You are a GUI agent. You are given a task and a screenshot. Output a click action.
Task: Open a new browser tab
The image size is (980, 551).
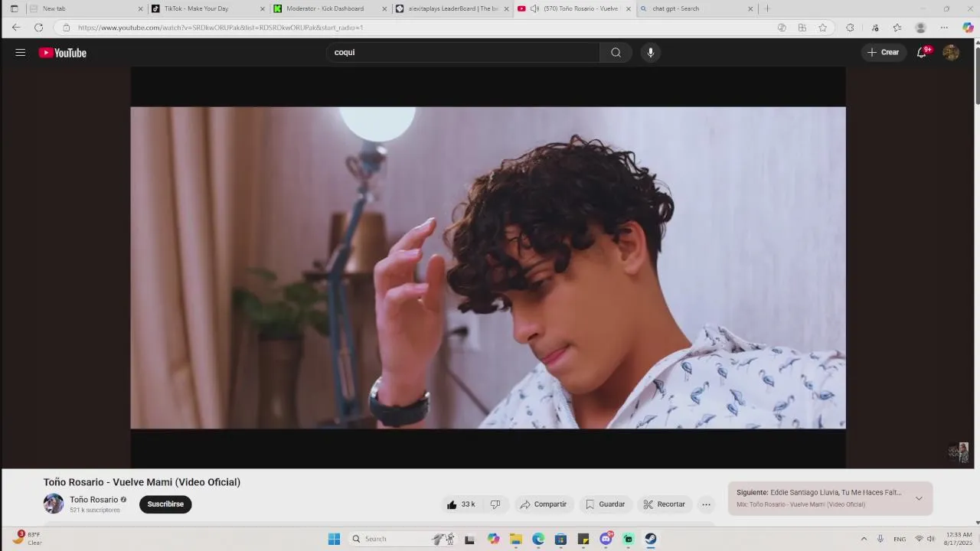(767, 9)
